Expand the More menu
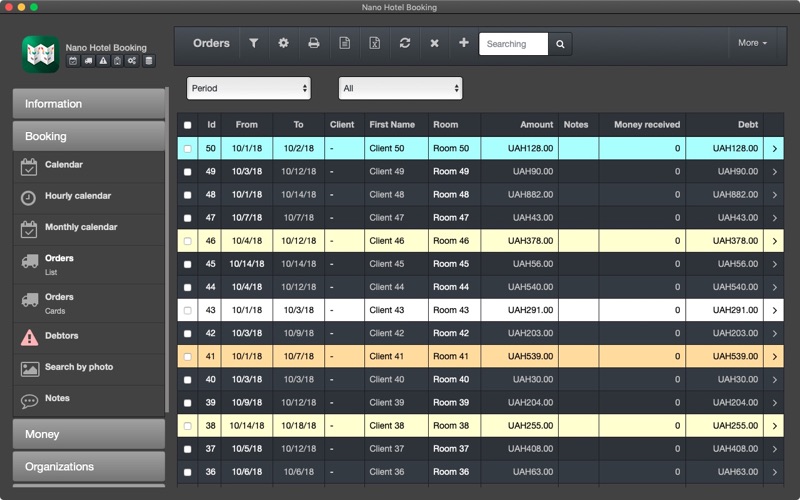Screen dimensions: 800x500 753,43
